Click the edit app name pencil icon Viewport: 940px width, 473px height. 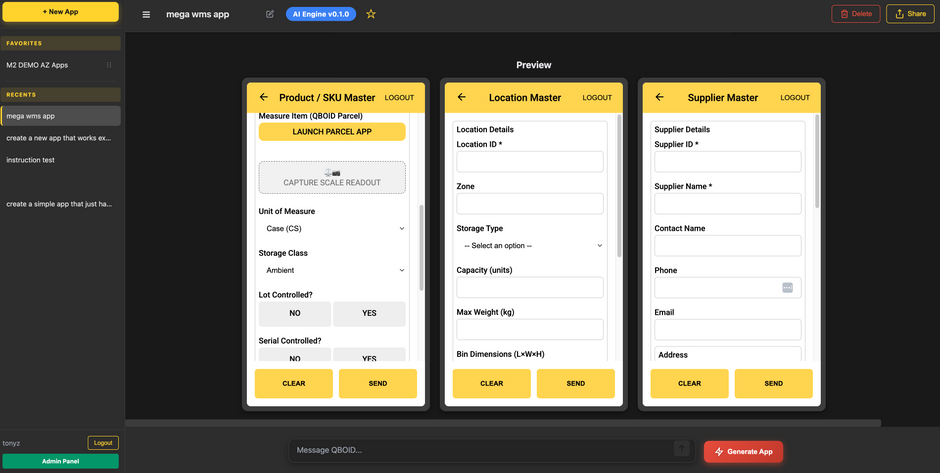270,14
